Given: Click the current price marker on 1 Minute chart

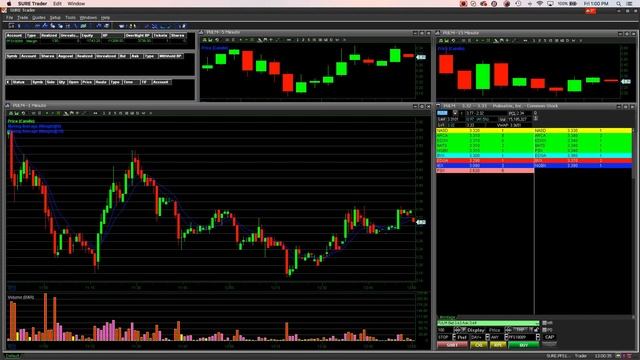Looking at the screenshot, I should click(x=421, y=222).
